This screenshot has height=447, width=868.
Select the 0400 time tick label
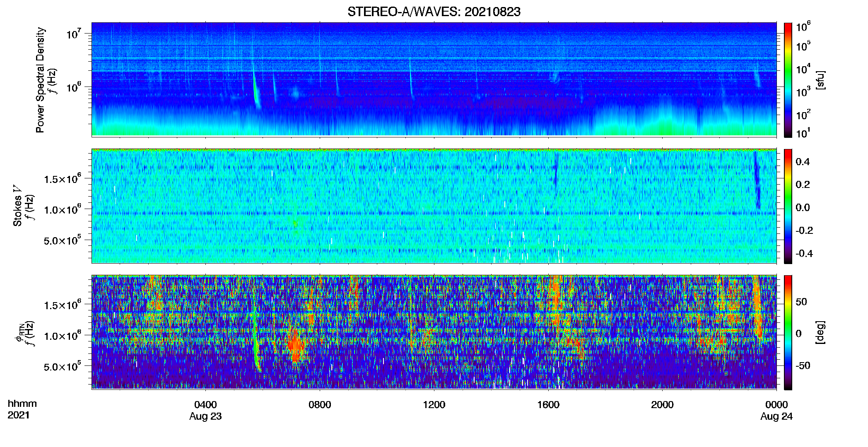tap(205, 405)
